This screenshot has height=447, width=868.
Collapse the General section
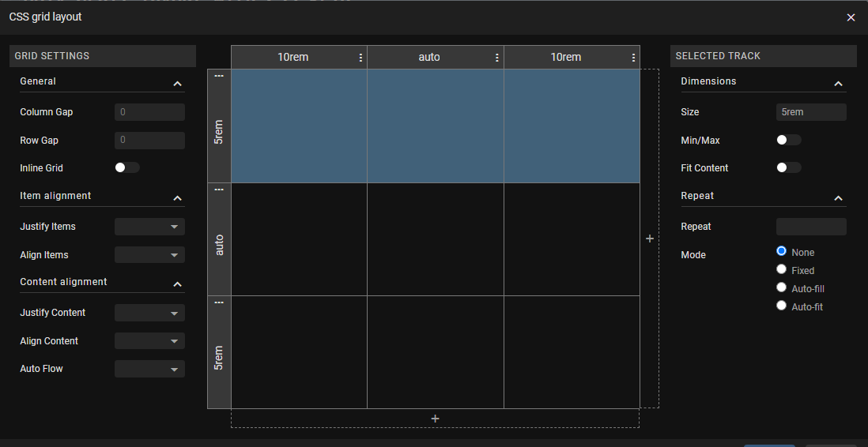pos(177,83)
